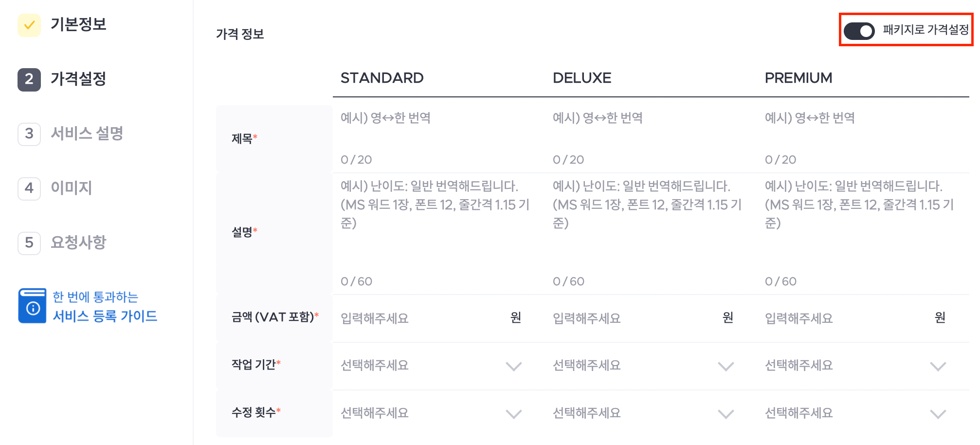This screenshot has height=445, width=980.
Task: Click the yellow checkmark icon beside 기본정보
Action: tap(29, 25)
